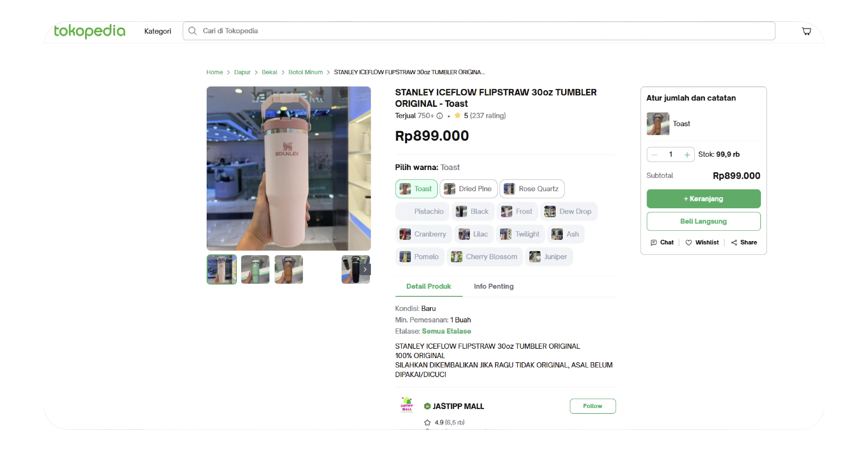
Task: Choose the Toast color variant
Action: 416,189
